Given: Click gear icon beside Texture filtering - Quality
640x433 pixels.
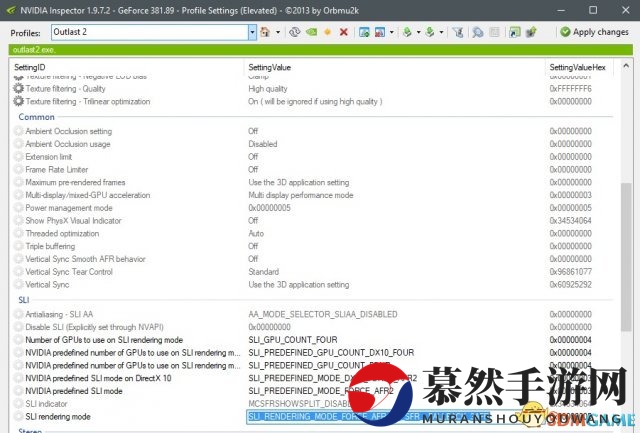Looking at the screenshot, I should coord(18,88).
